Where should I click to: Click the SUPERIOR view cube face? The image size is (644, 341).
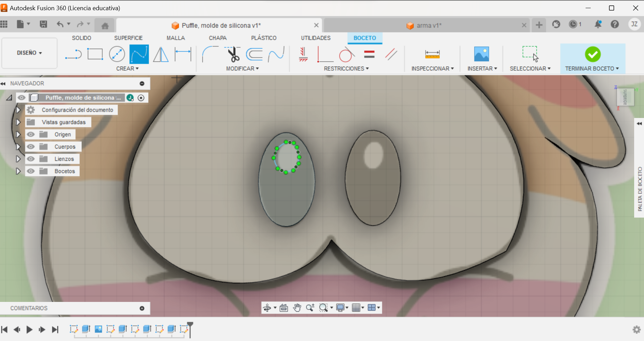(625, 97)
